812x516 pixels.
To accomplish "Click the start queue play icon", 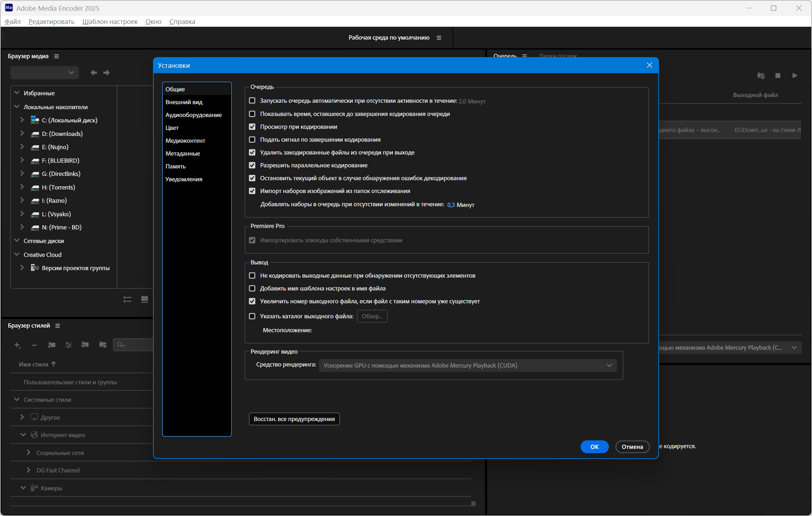I will 795,76.
